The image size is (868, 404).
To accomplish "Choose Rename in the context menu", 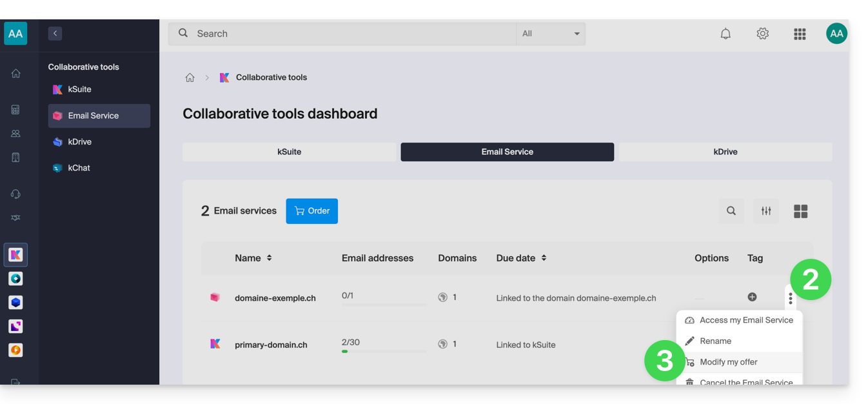I will tap(716, 341).
